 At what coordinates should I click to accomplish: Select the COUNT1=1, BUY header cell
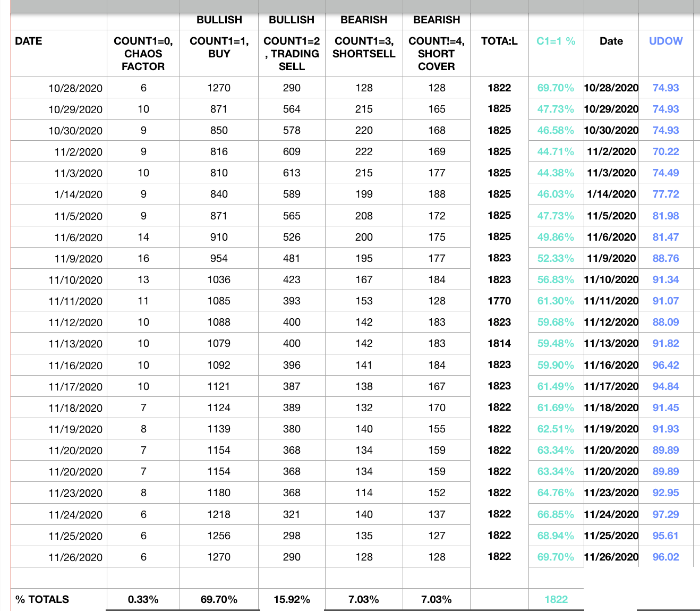click(219, 53)
